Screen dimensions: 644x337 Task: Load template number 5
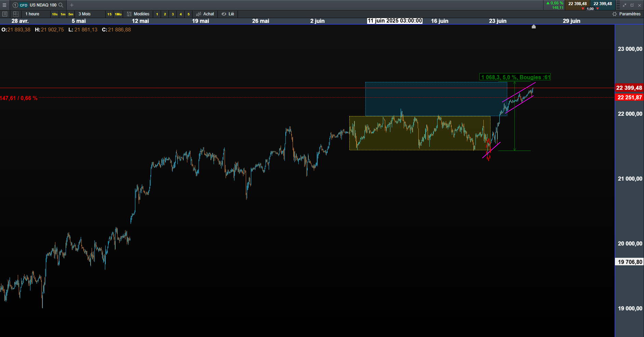click(x=188, y=14)
